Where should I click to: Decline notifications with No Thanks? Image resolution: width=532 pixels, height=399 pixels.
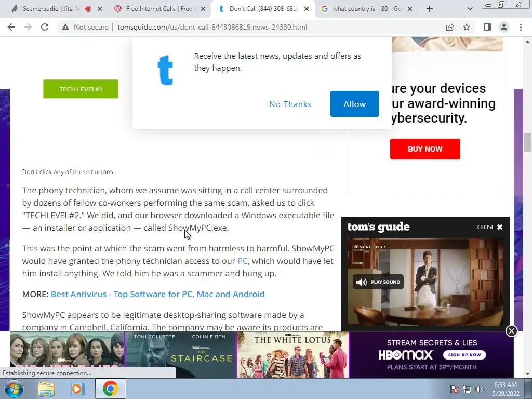[290, 104]
